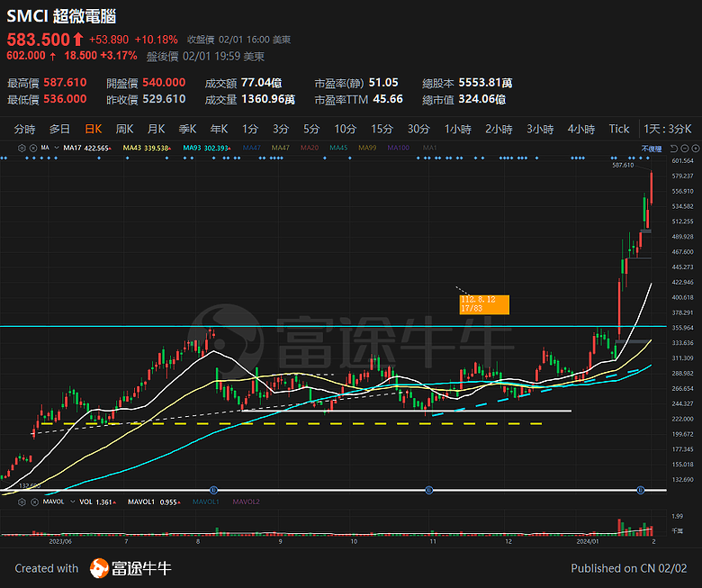This screenshot has width=702, height=588.
Task: Enable the dimmed MA100 line
Action: [398, 148]
